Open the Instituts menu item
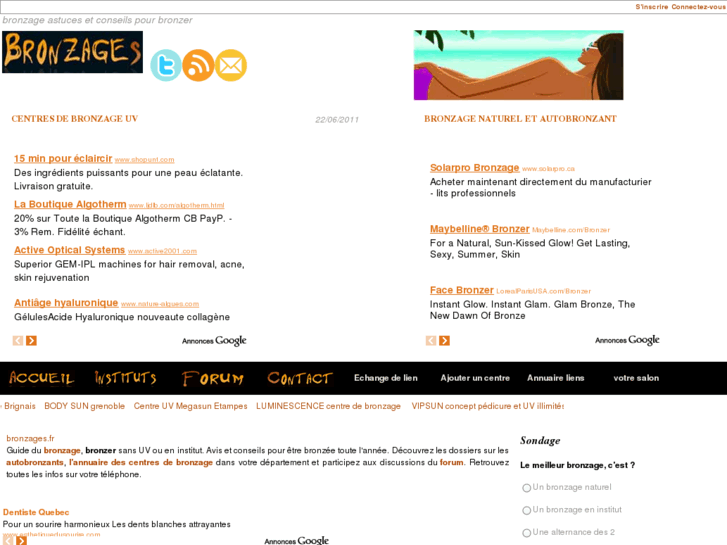Screen dimensions: 727x545 126,378
